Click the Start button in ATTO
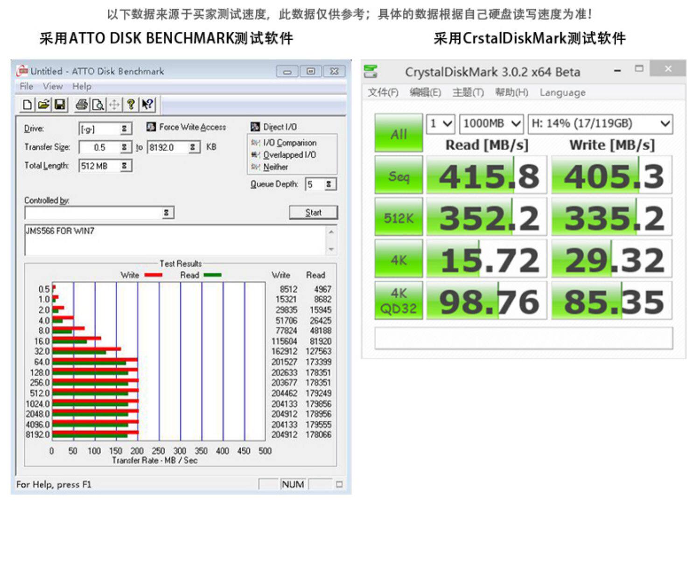 pyautogui.click(x=313, y=212)
